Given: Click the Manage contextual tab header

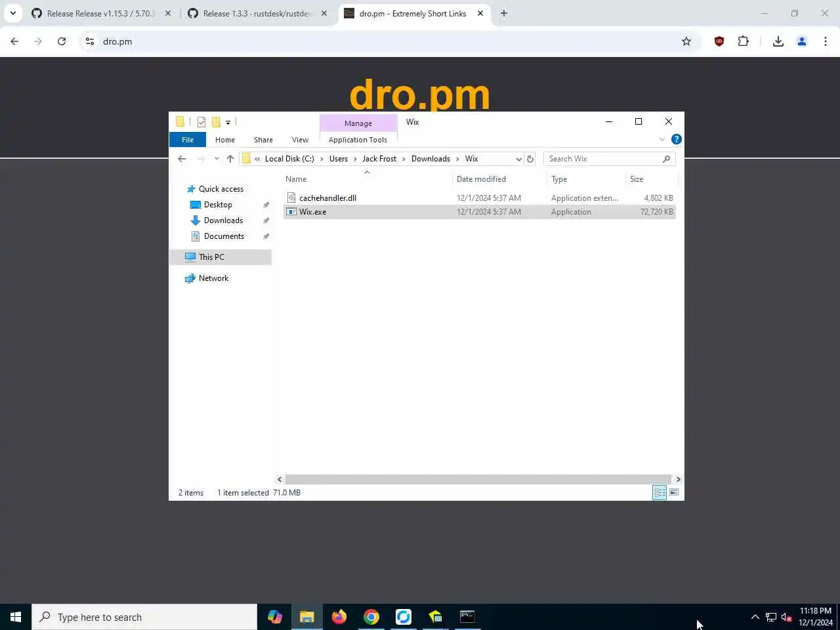Looking at the screenshot, I should pyautogui.click(x=358, y=123).
